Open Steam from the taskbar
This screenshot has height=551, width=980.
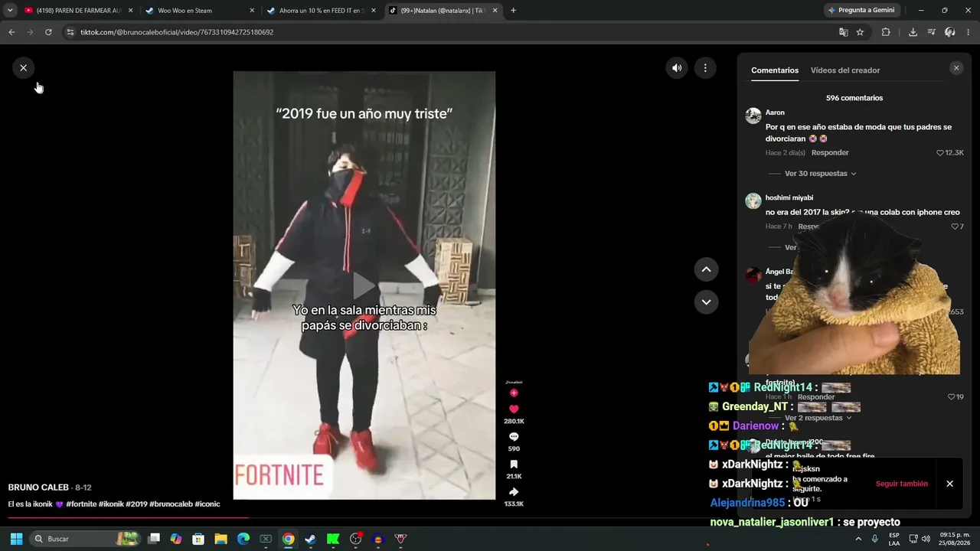point(310,539)
